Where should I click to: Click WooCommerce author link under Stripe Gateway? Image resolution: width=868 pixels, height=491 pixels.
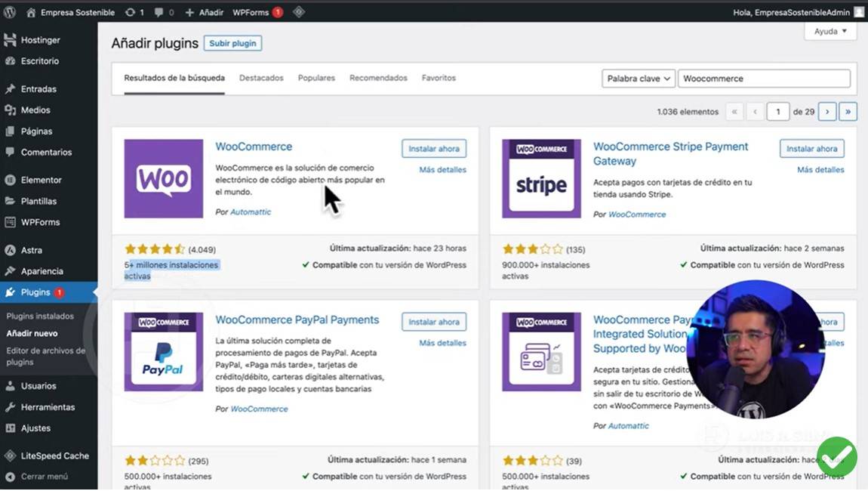(x=637, y=214)
